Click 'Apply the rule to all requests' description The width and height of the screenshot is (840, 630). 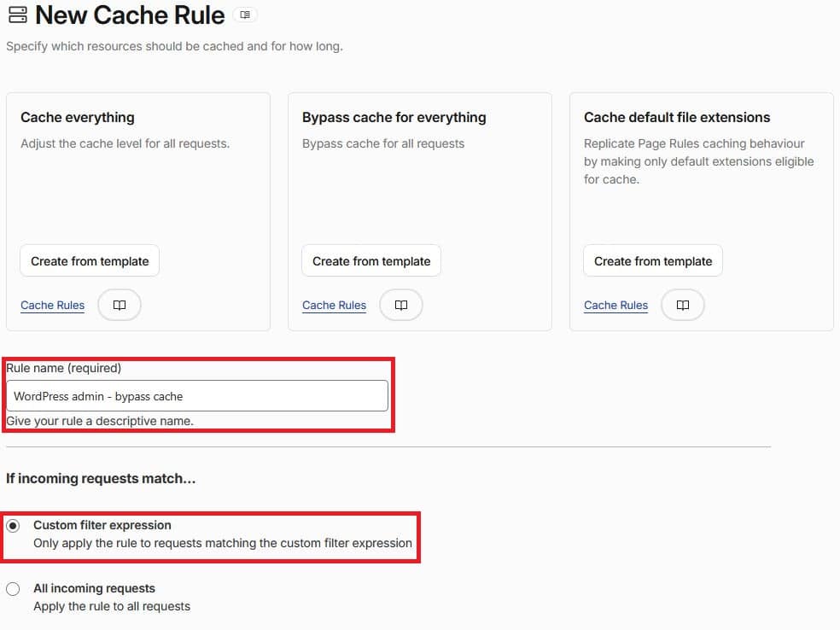pyautogui.click(x=112, y=606)
